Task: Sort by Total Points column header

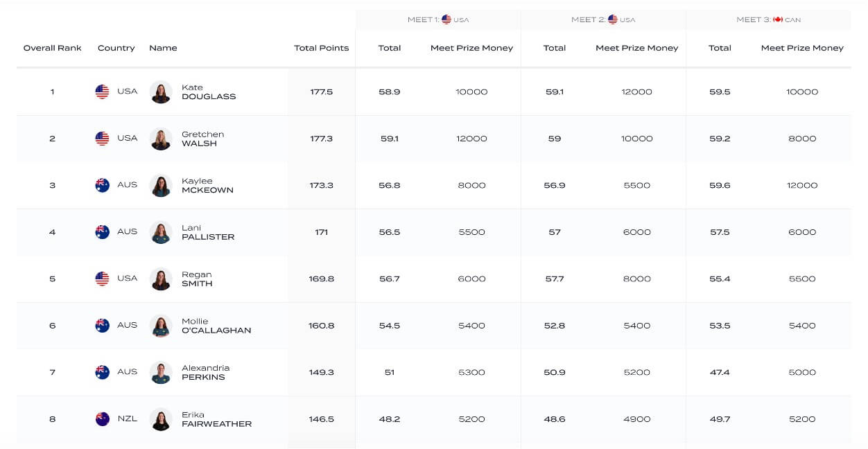Action: click(x=321, y=48)
